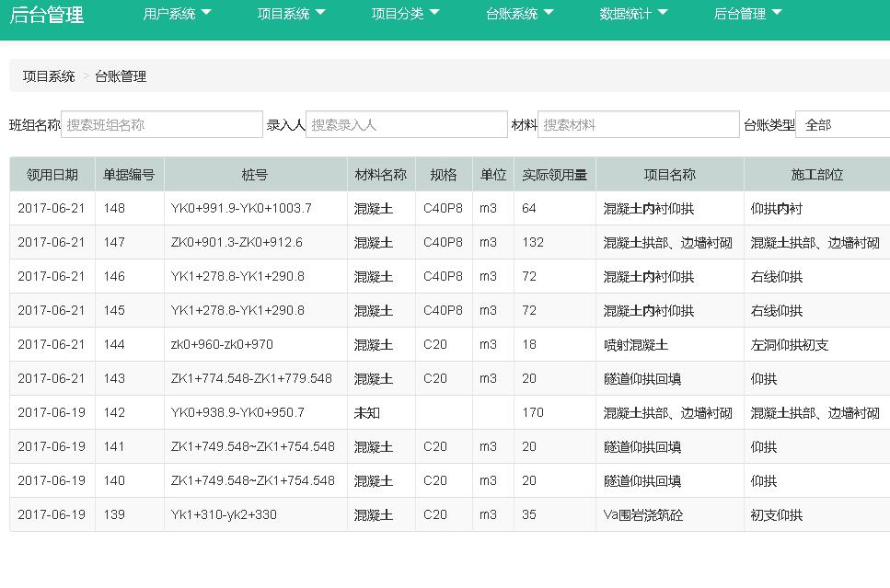Click the 后台管理 nav menu item
This screenshot has width=890, height=588.
747,14
